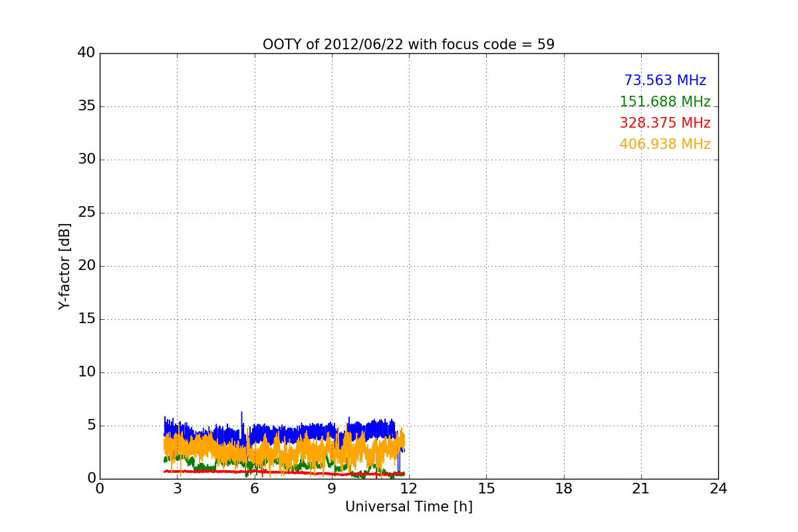Select the blue 73.563 MHz legend label

click(x=665, y=80)
